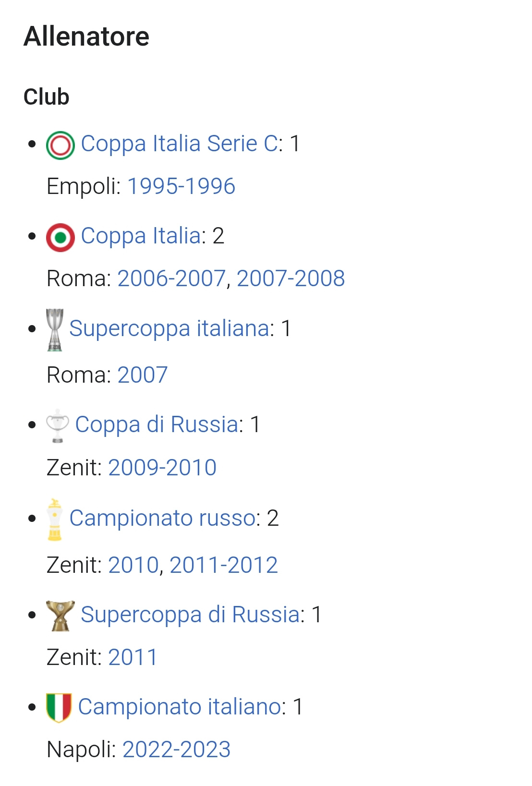Open Empoli 1995-1996 season link
Viewport: 532px width, 786px height.
(x=181, y=186)
